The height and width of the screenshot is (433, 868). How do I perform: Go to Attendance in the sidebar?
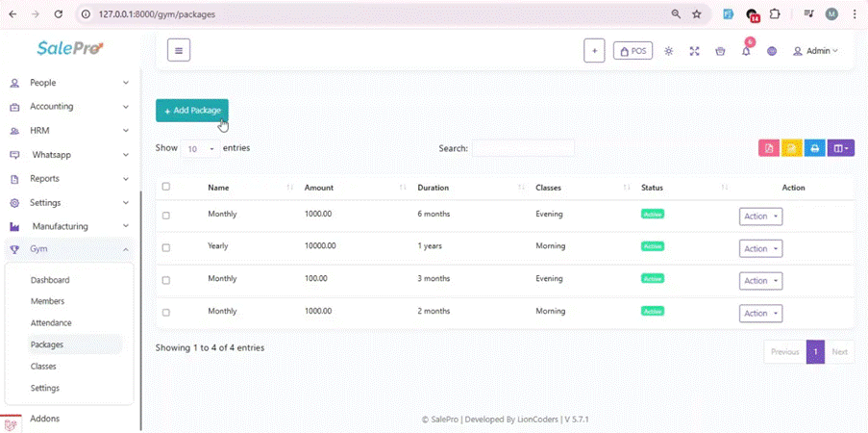click(51, 323)
